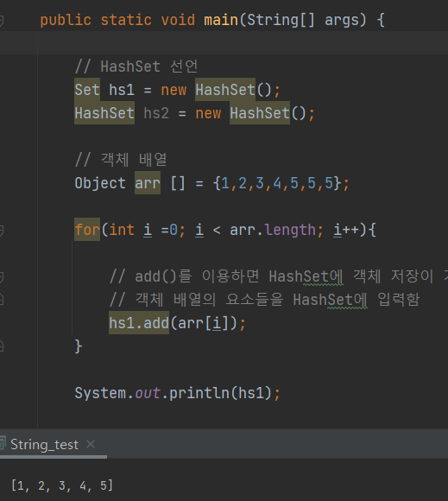448x501 pixels.
Task: Collapse the main method fold marker
Action: [1, 20]
